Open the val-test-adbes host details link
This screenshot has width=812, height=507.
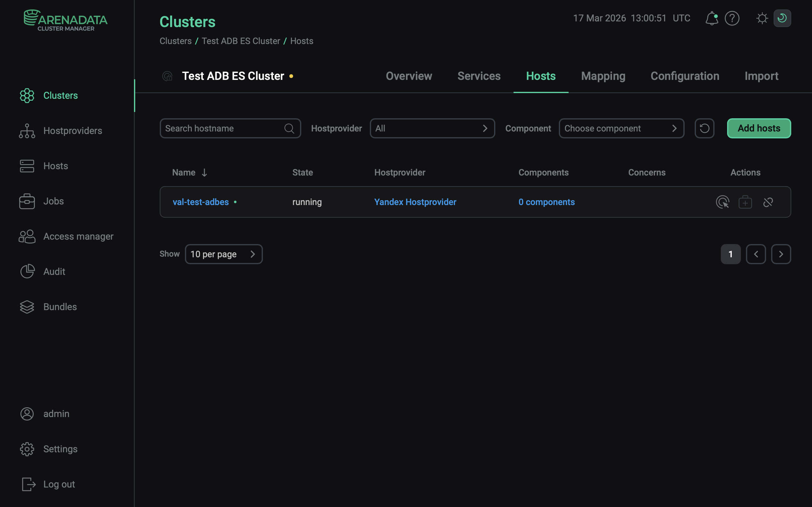pos(201,202)
